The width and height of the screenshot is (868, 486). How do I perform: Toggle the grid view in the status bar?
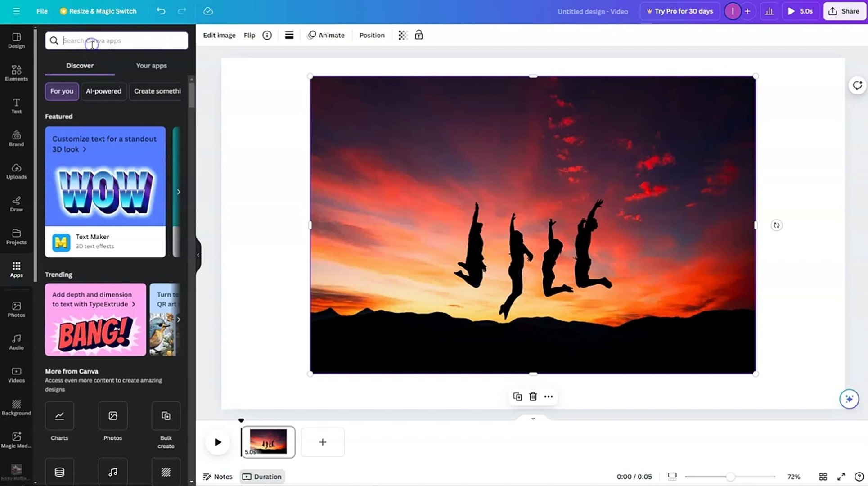[x=823, y=477]
